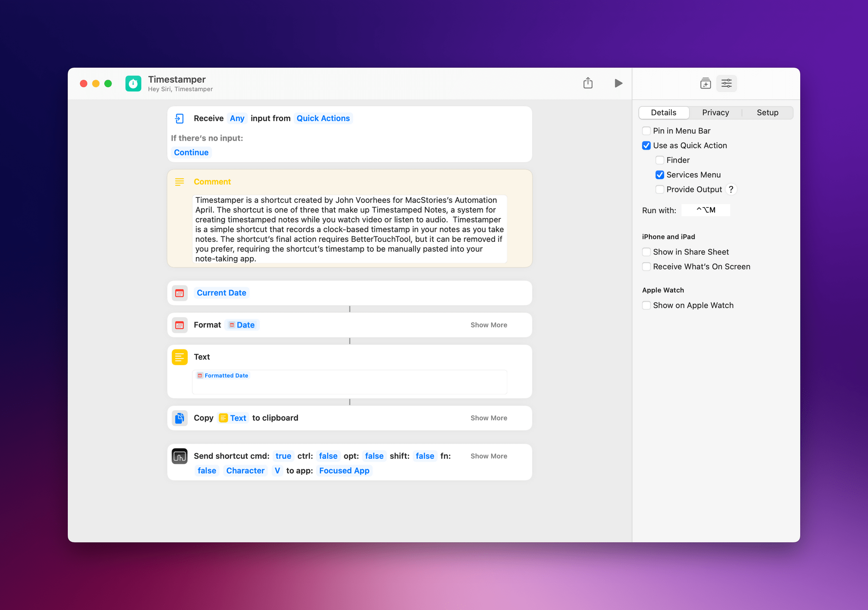Click the 'Hey Siri, Timestamper' subtitle
Screen dimensions: 868x610
[x=181, y=89]
